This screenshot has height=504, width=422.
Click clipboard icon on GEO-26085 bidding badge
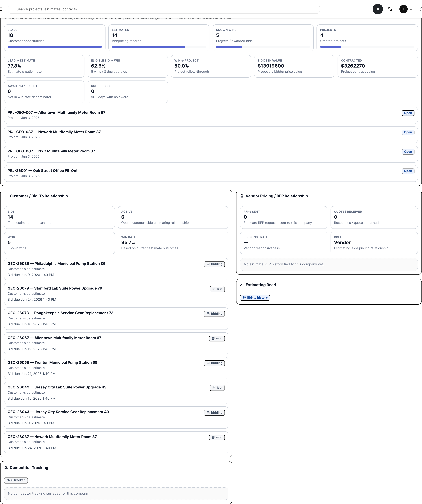(x=208, y=264)
